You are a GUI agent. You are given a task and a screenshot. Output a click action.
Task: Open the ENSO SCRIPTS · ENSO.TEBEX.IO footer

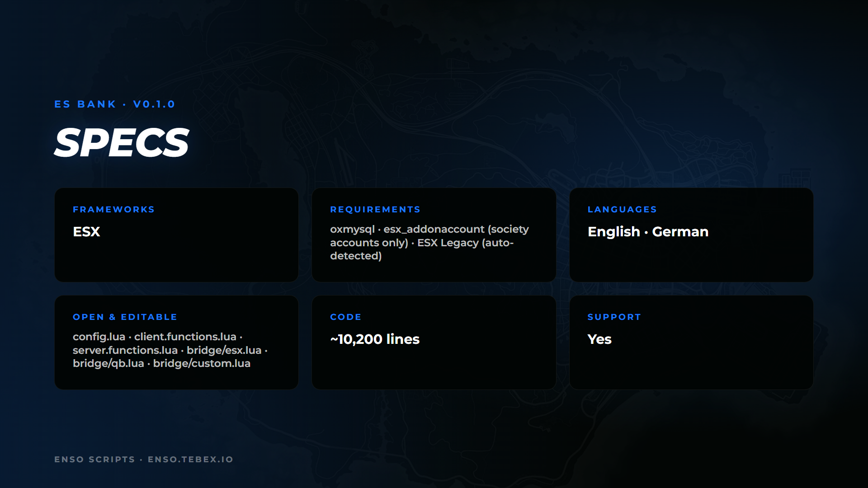point(144,460)
